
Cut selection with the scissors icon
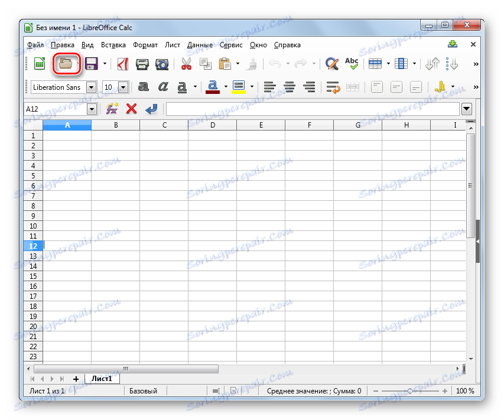[x=186, y=64]
